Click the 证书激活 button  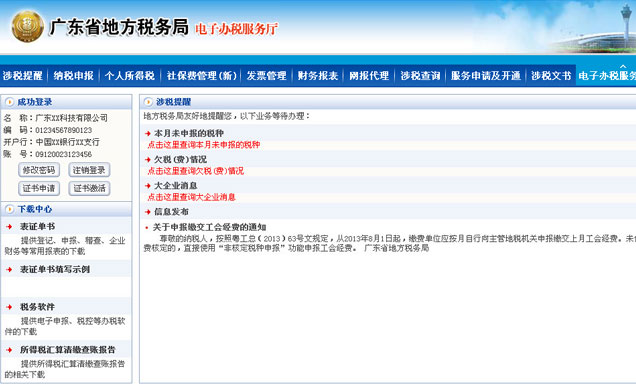pyautogui.click(x=89, y=188)
